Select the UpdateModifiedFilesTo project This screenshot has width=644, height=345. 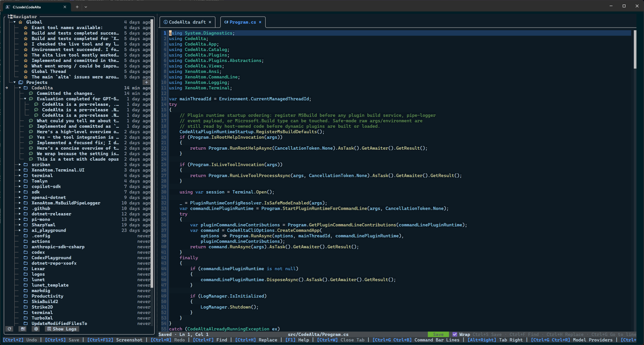59,323
